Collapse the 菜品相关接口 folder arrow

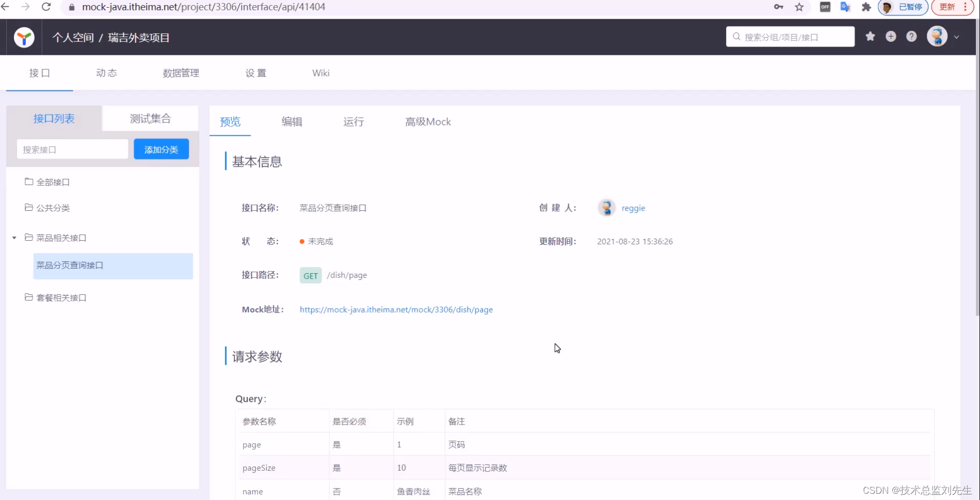point(14,238)
